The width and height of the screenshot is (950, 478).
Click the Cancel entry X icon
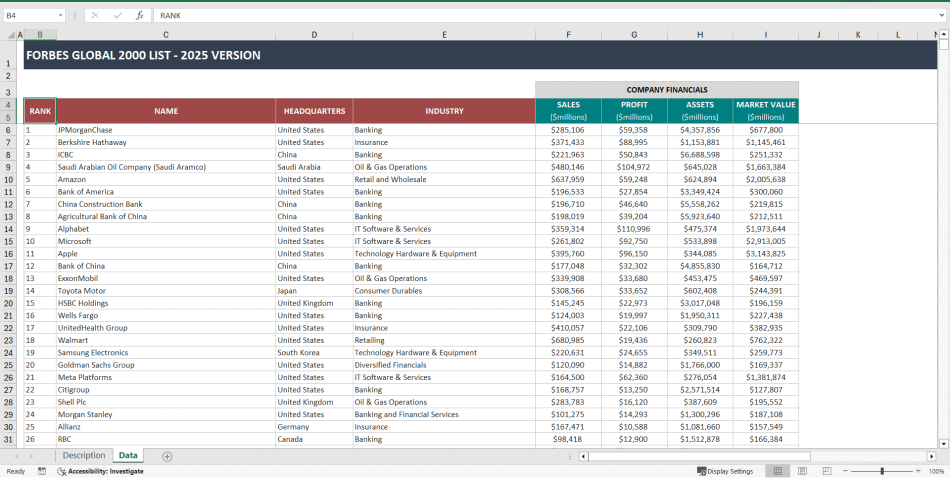tap(95, 16)
